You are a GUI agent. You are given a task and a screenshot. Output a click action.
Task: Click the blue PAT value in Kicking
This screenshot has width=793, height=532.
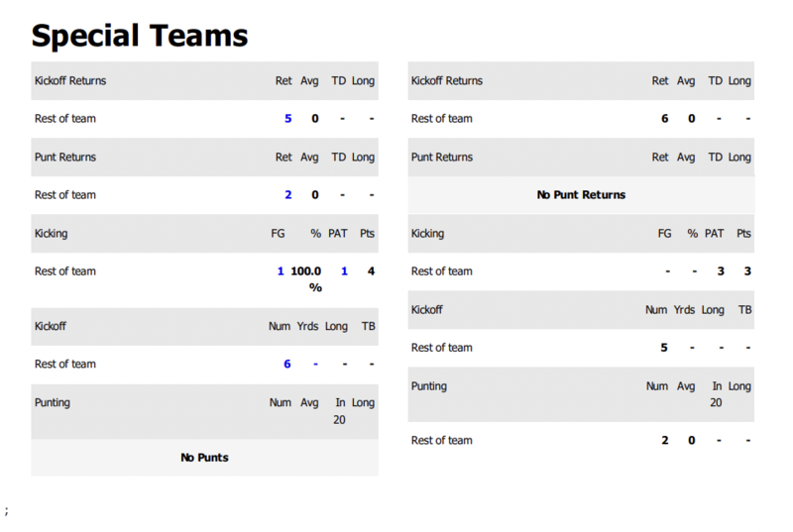344,271
